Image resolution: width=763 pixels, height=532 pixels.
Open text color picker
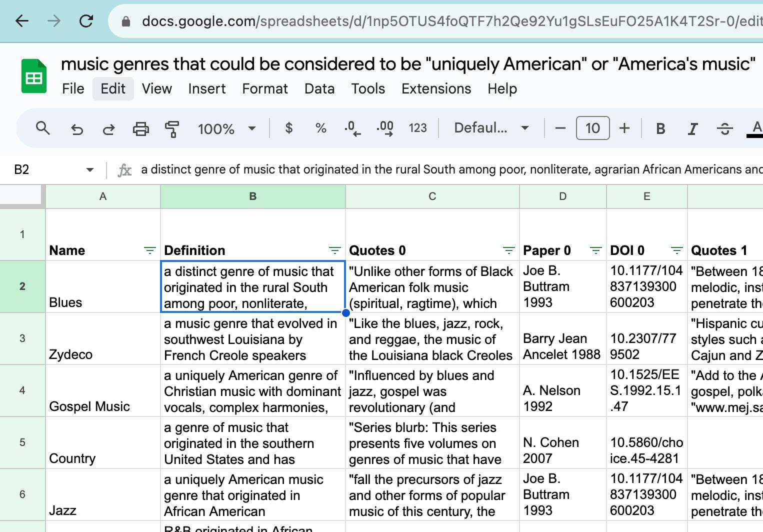point(756,128)
